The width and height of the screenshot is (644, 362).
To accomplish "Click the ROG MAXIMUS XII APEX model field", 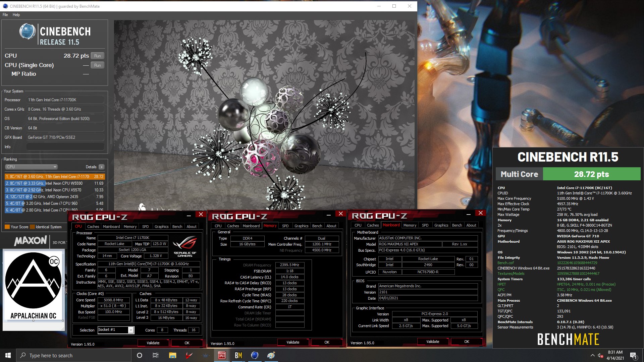I will (x=410, y=244).
